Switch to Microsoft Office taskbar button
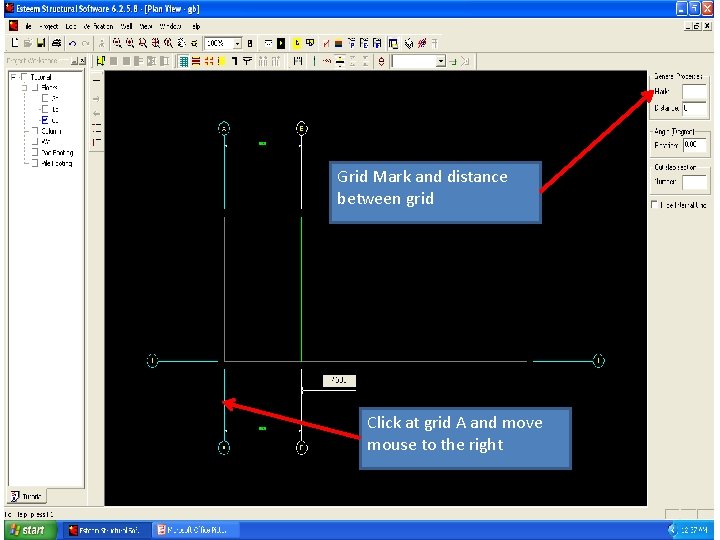Viewport: 720px width, 540px height. (196, 530)
